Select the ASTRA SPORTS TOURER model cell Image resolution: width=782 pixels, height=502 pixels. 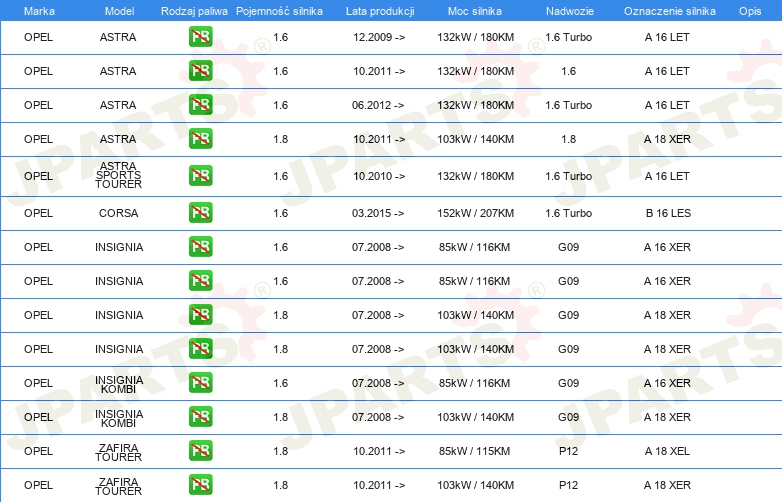click(118, 175)
